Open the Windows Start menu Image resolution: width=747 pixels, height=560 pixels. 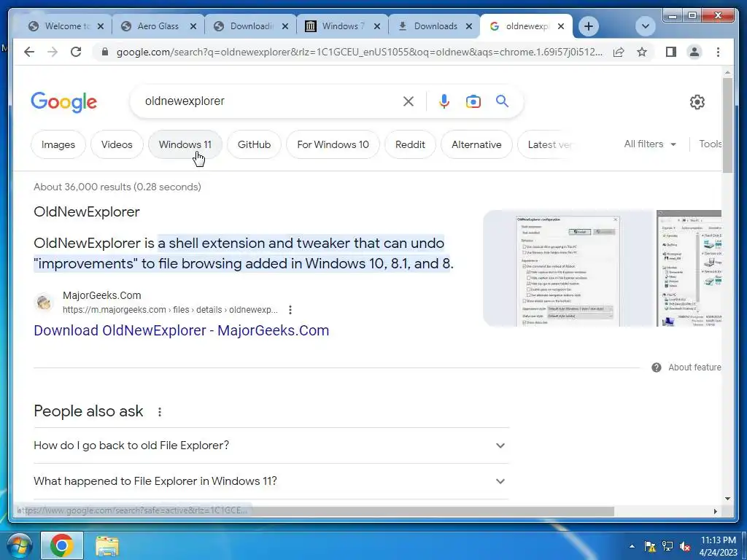click(19, 545)
